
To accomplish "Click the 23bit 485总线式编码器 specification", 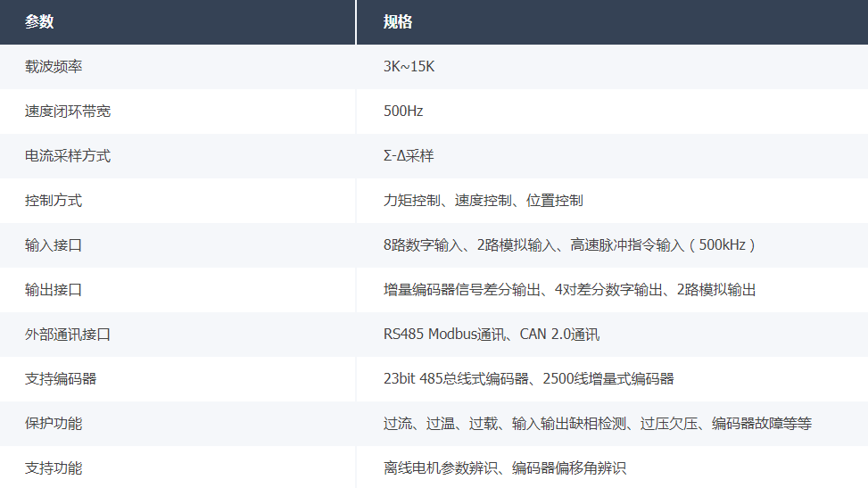I will 456,379.
